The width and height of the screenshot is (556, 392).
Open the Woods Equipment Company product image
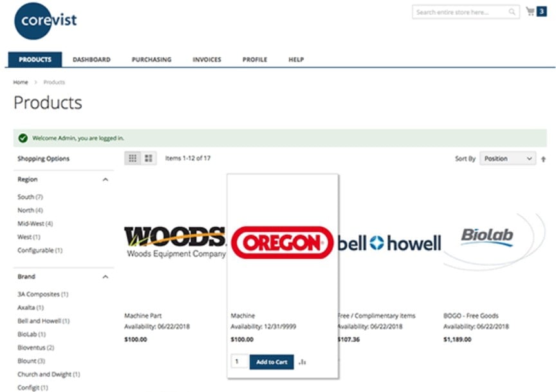pyautogui.click(x=175, y=241)
